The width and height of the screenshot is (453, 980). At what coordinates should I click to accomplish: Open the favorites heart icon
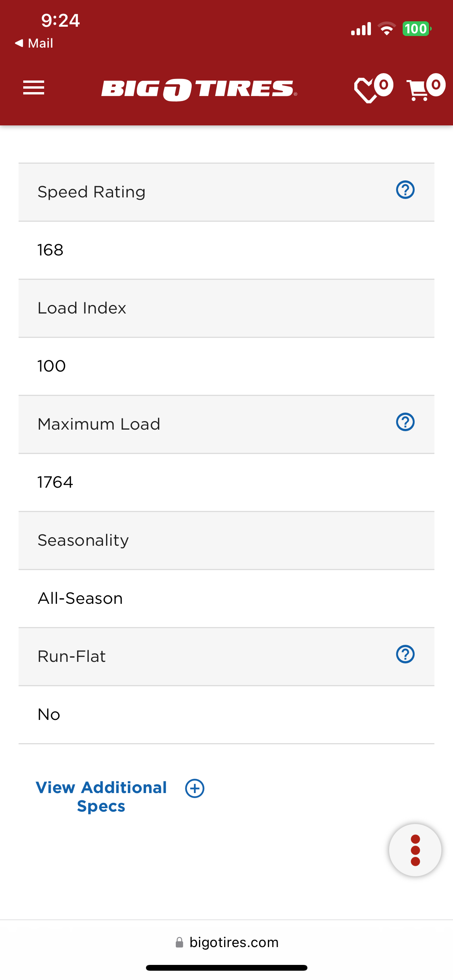(x=373, y=88)
